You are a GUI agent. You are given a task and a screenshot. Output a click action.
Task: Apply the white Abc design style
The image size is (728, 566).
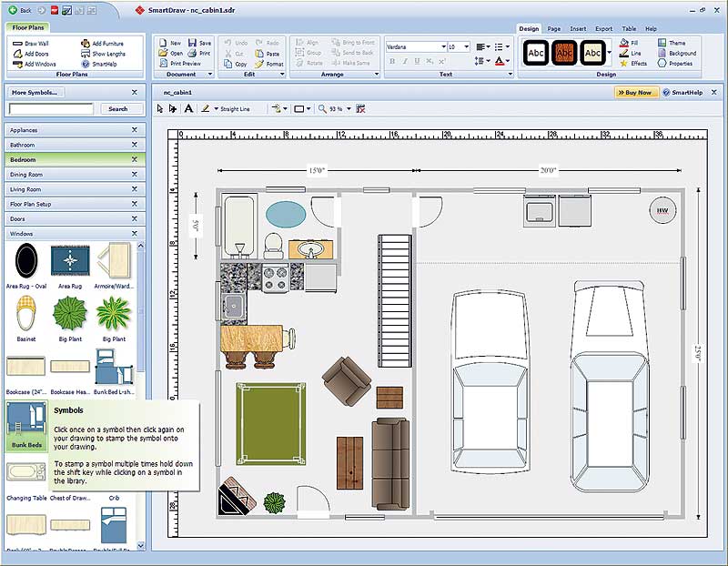(535, 53)
